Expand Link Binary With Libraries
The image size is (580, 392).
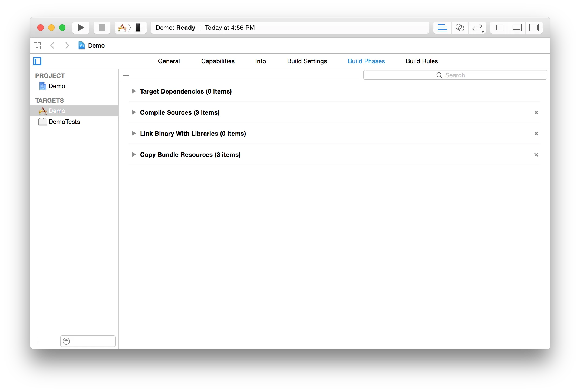134,134
